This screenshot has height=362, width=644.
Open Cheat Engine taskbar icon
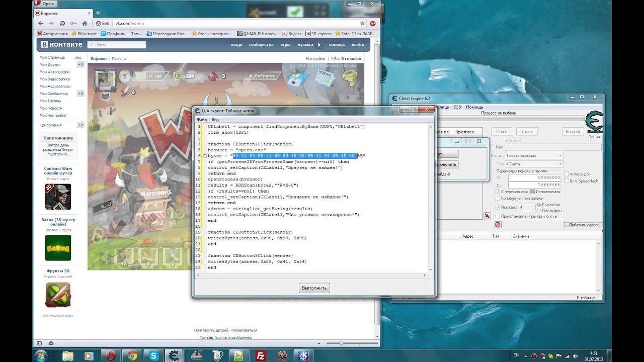click(175, 355)
